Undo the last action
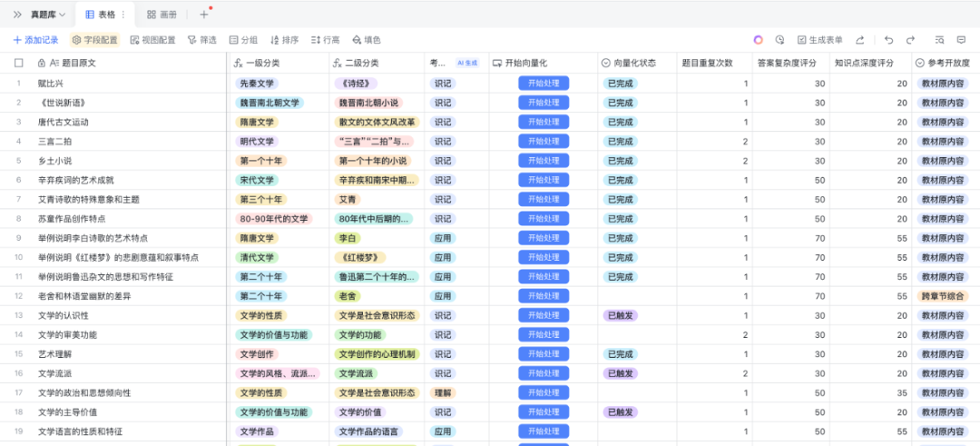This screenshot has width=980, height=446. 888,40
